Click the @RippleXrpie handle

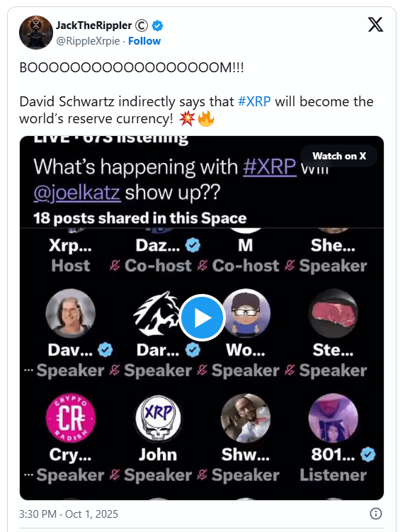pos(88,41)
